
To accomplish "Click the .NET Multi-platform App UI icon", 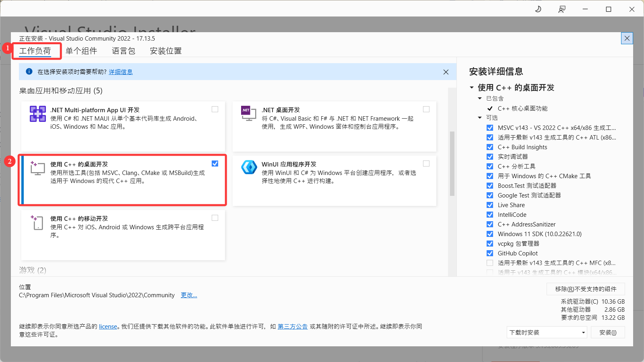I will point(37,114).
